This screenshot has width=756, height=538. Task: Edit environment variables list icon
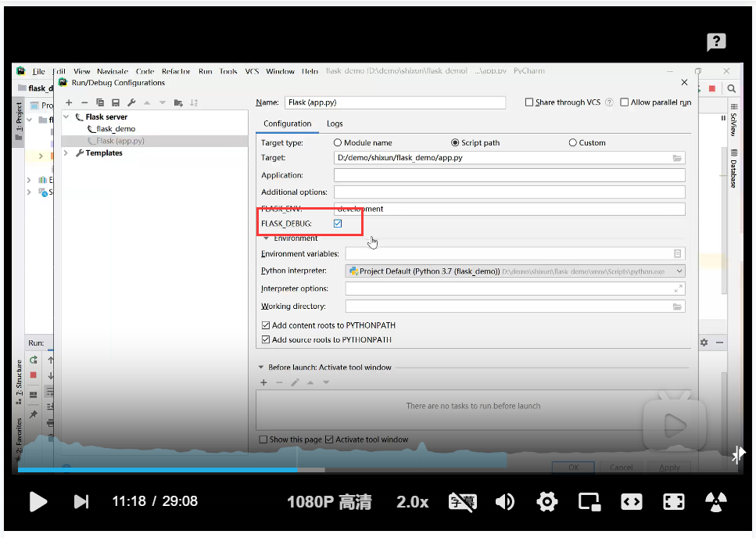click(677, 253)
